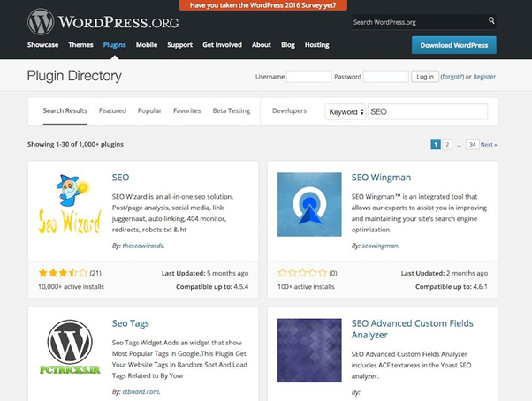The image size is (532, 401).
Task: Select Plugins in the navigation
Action: point(114,45)
